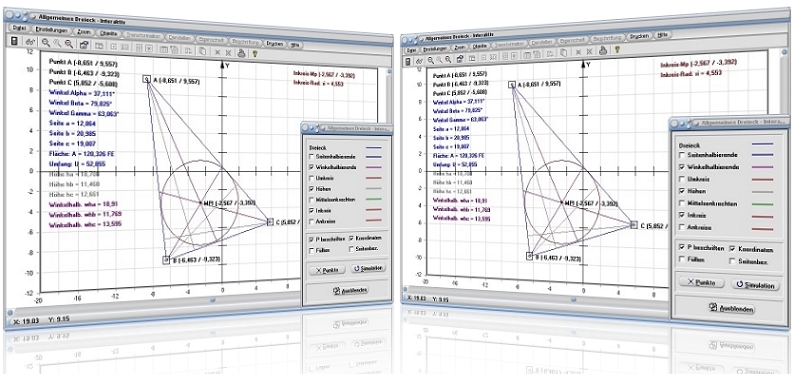Click the glasses view icon in right window toolbar
Viewport: 794px width, 374px height.
pos(420,61)
